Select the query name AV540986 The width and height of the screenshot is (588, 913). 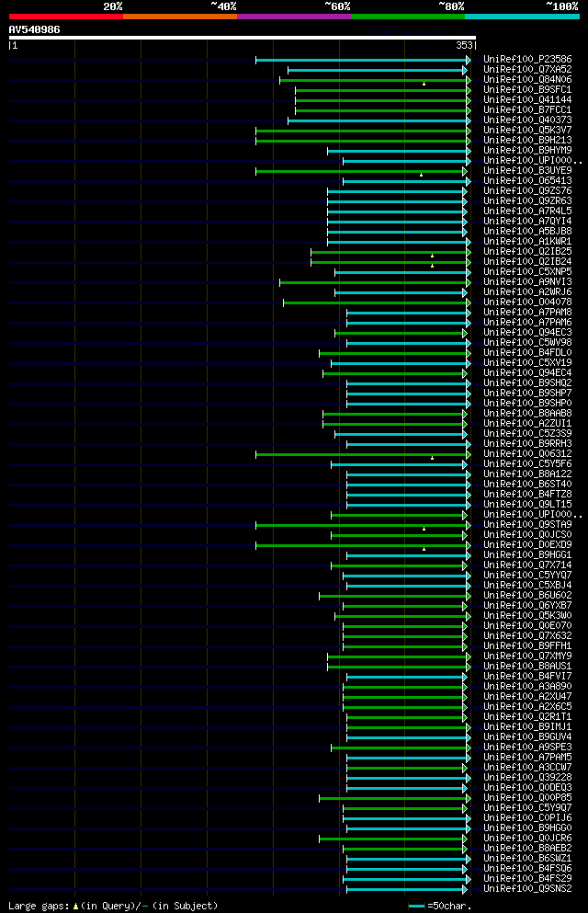[x=34, y=29]
